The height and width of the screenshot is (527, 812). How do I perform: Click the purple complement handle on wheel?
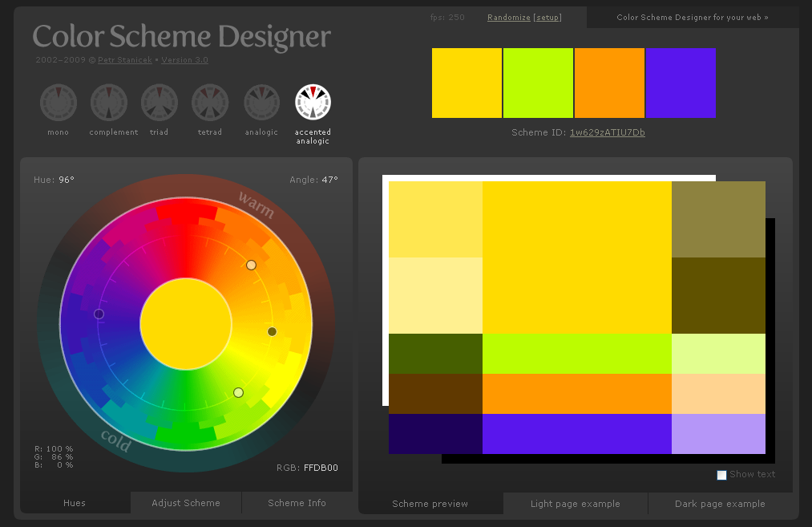(x=99, y=314)
